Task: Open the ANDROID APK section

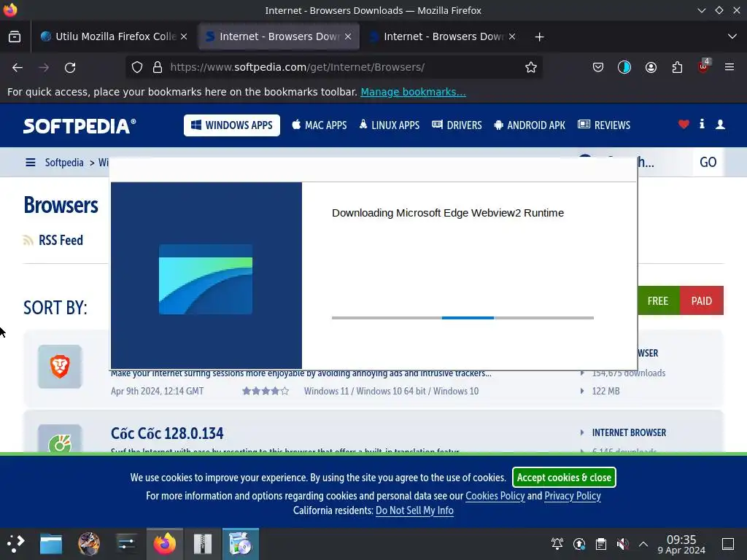Action: click(530, 125)
